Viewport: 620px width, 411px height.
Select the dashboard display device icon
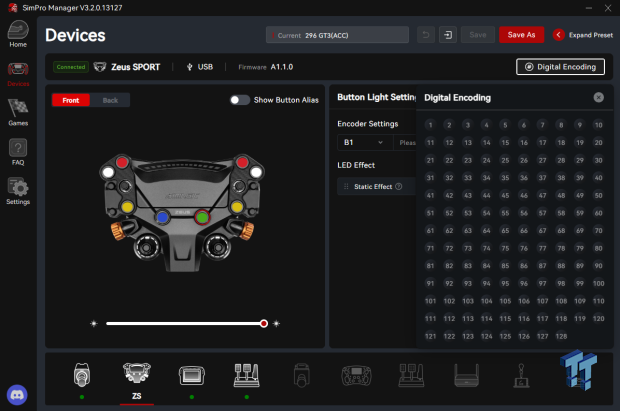[192, 375]
